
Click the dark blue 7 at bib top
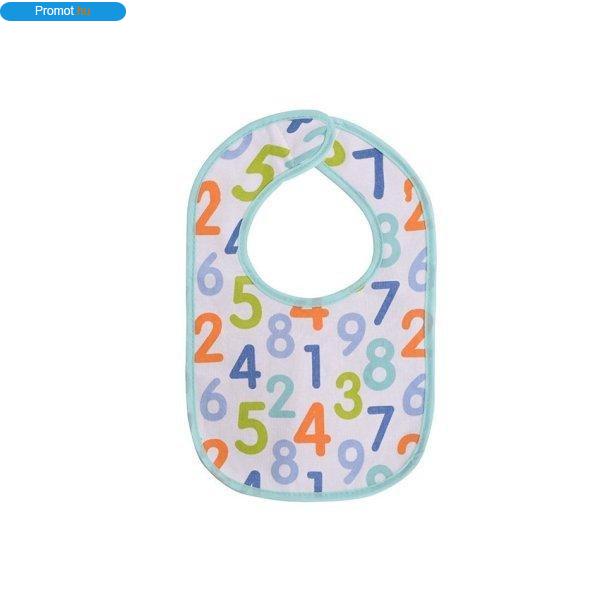[370, 173]
